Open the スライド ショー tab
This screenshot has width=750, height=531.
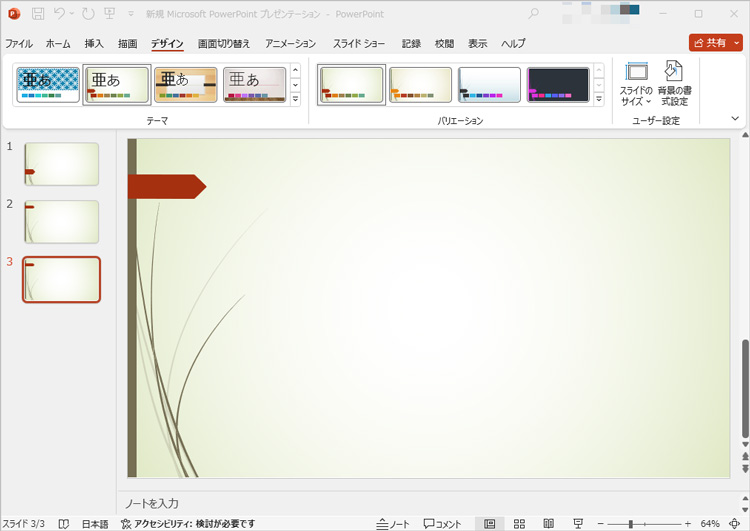(359, 44)
